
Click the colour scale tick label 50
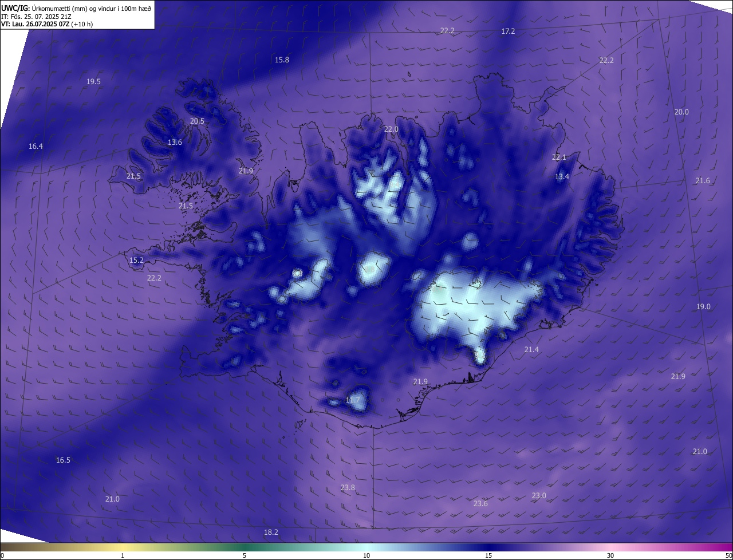coord(728,555)
